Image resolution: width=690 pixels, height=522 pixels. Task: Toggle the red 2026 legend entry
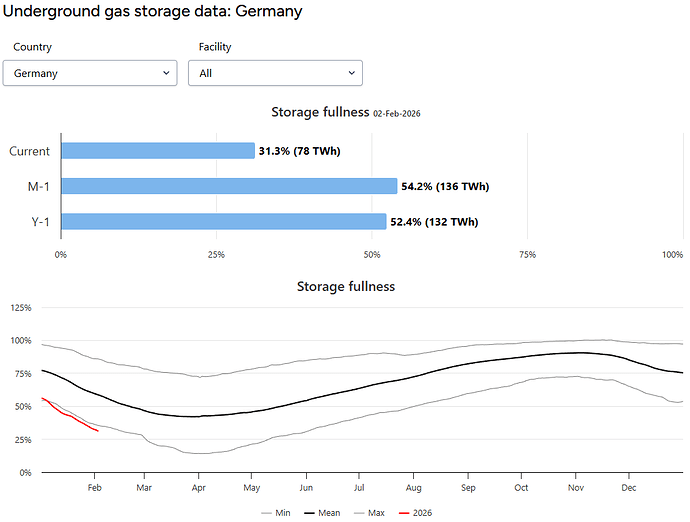(x=417, y=512)
